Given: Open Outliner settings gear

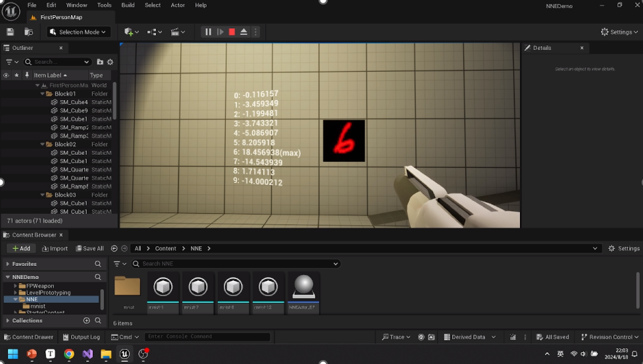Looking at the screenshot, I should [x=110, y=62].
